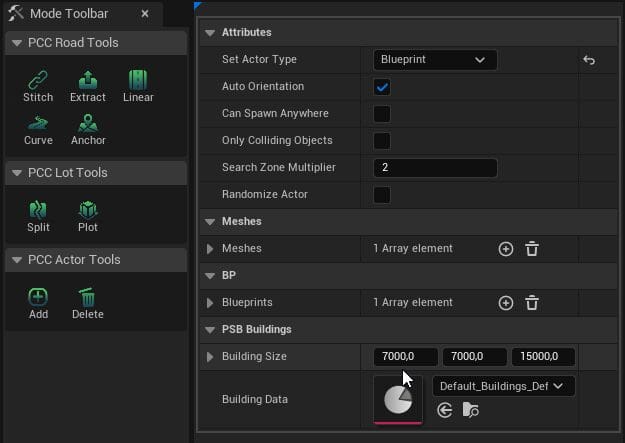This screenshot has height=443, width=625.
Task: Enable the Randomize Actor checkbox
Action: 382,195
